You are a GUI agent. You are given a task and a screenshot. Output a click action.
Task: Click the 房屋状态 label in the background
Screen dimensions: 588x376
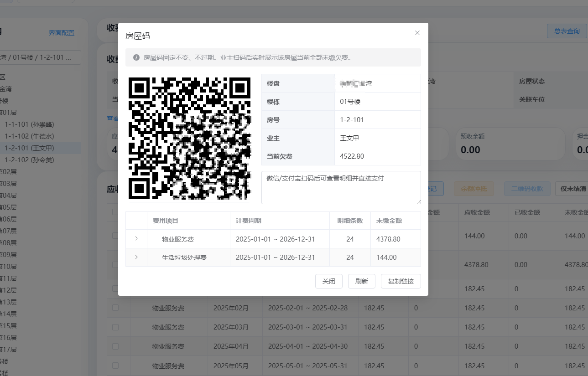click(x=532, y=81)
